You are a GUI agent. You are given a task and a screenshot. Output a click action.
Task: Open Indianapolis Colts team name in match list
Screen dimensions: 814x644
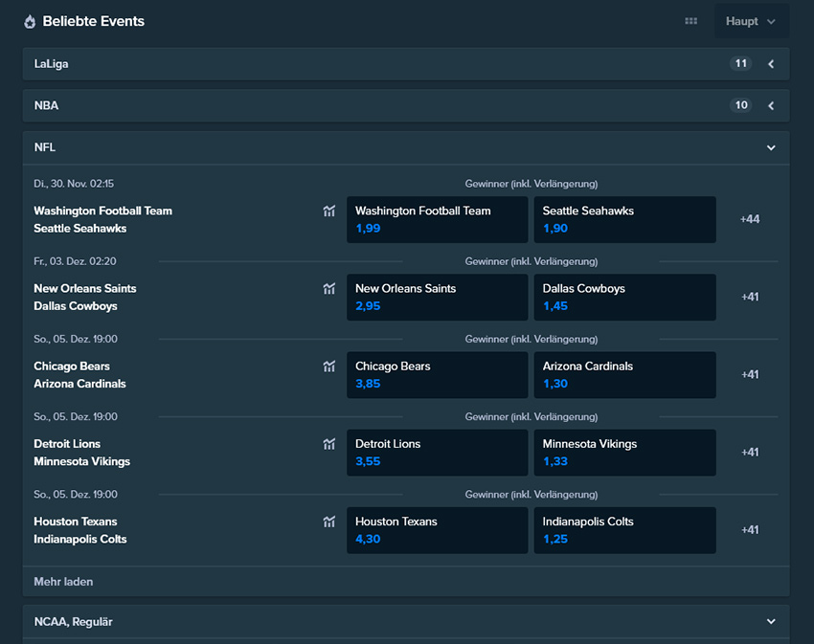coord(79,539)
